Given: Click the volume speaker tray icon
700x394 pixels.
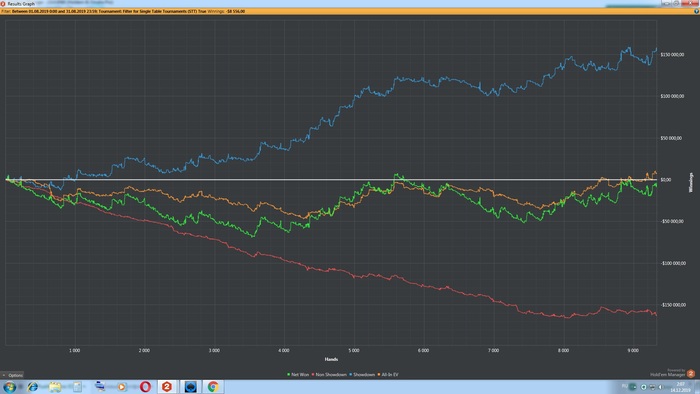Looking at the screenshot, I should click(x=661, y=387).
